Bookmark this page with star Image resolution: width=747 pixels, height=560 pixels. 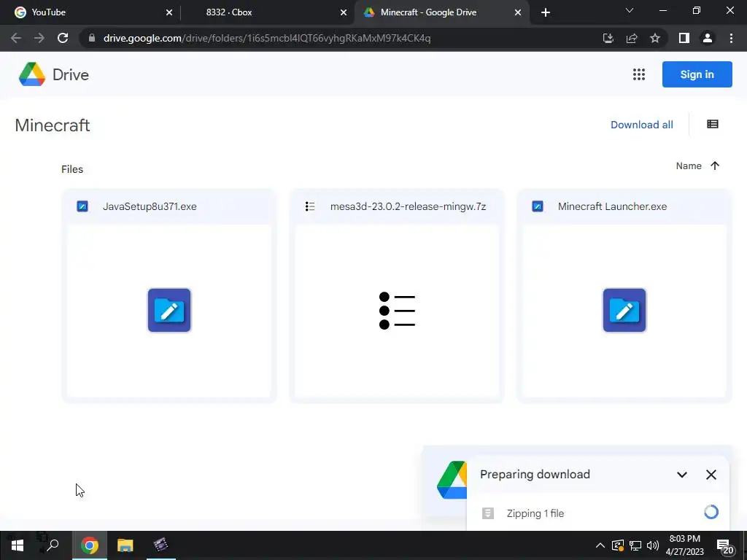pyautogui.click(x=655, y=38)
